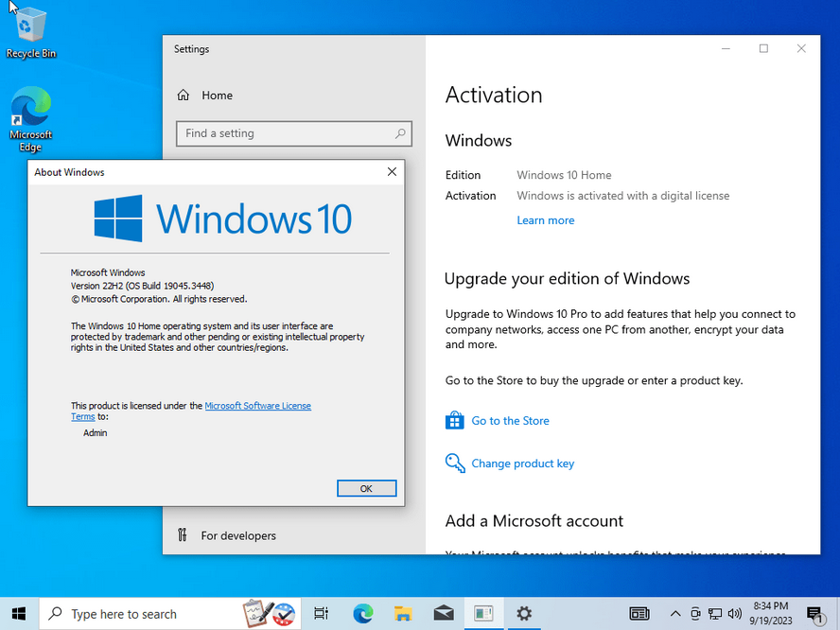The width and height of the screenshot is (840, 630).
Task: Open the clock and calendar flyout
Action: [x=770, y=613]
